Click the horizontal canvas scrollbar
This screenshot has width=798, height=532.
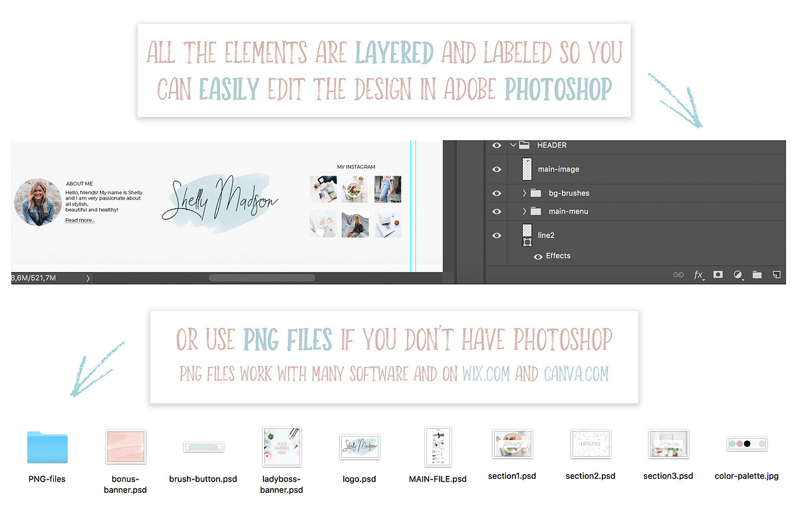pyautogui.click(x=262, y=278)
